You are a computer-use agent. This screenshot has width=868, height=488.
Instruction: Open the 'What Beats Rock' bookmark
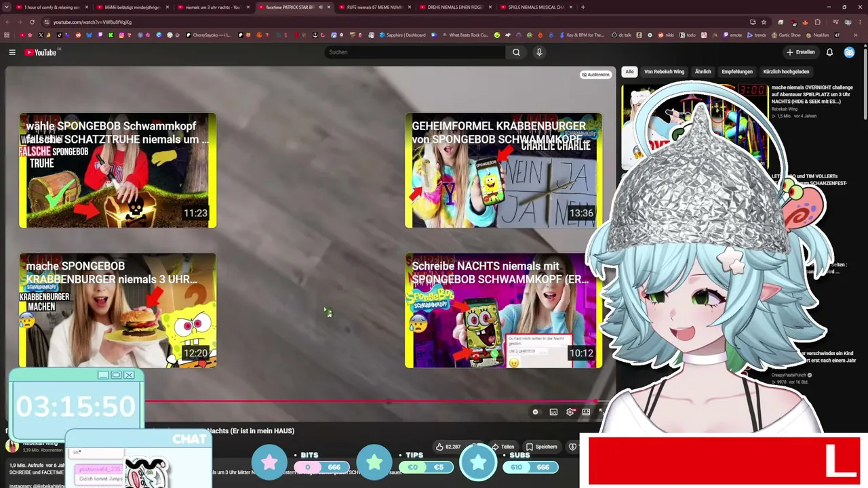point(465,35)
